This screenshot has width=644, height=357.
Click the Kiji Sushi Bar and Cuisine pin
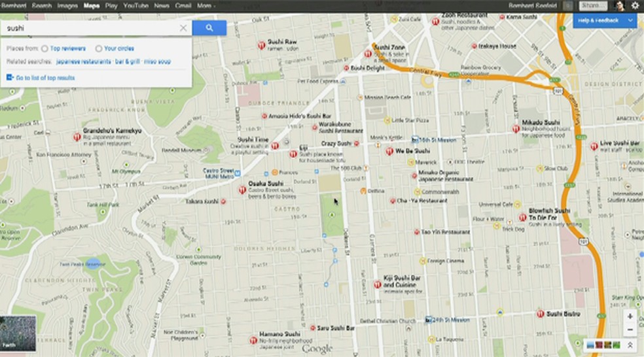point(378,284)
